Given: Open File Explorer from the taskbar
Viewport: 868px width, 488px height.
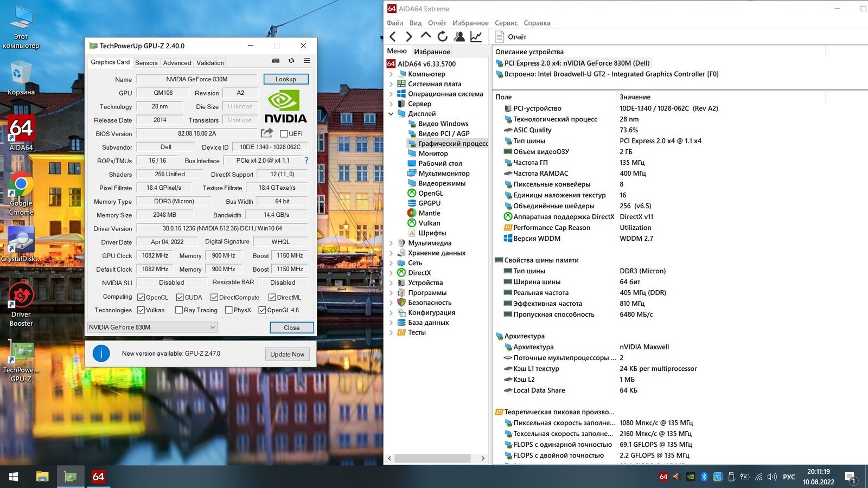Looking at the screenshot, I should [x=42, y=477].
